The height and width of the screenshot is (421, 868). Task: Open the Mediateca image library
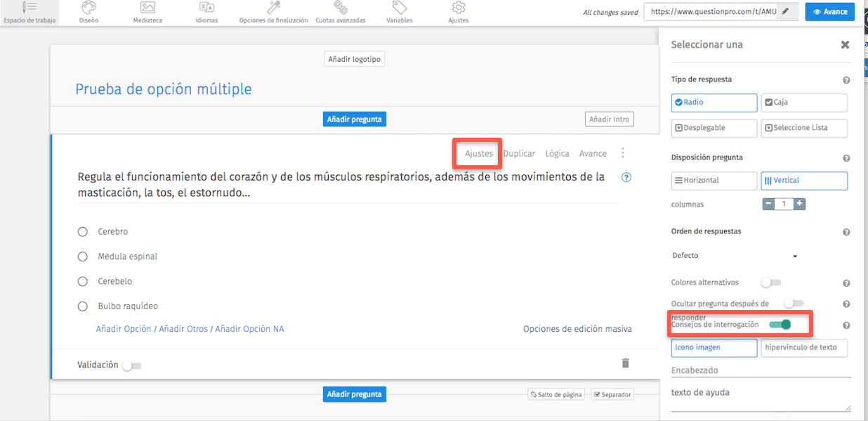point(147,13)
